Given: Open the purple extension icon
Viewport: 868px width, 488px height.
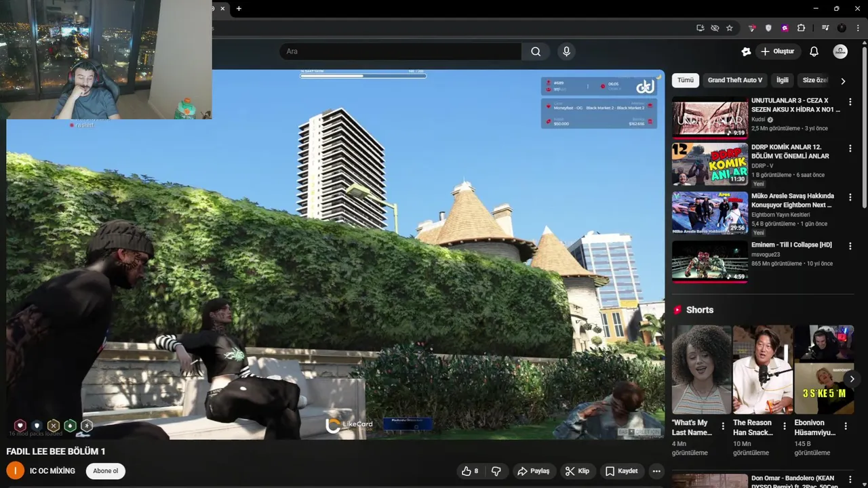Looking at the screenshot, I should click(785, 28).
